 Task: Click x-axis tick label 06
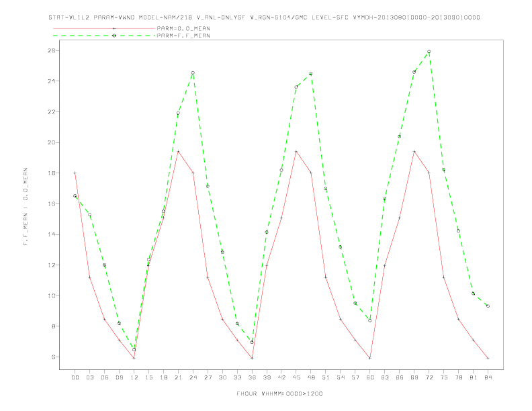coord(105,377)
